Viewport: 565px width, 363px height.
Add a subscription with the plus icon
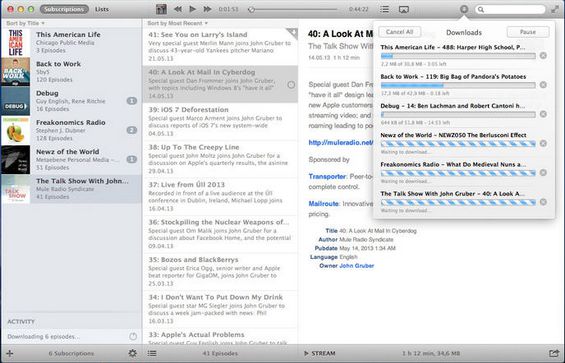pos(10,354)
